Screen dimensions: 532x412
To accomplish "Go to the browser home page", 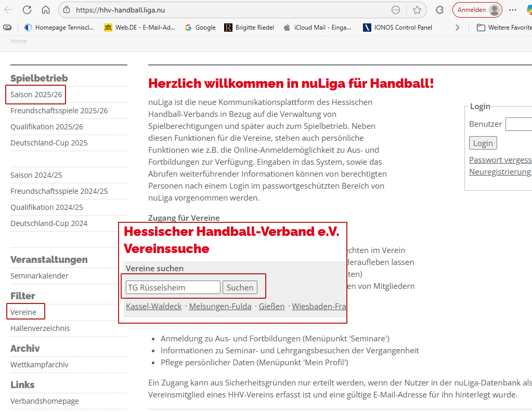I will tap(46, 10).
